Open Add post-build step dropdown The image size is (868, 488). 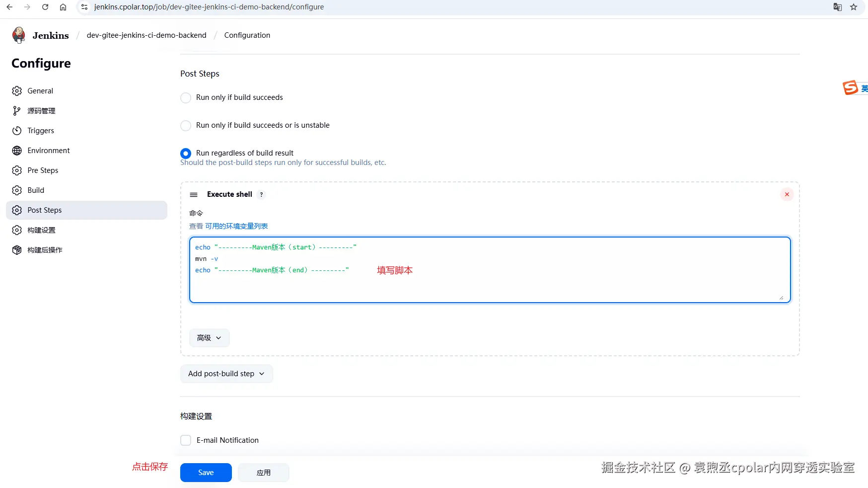point(226,374)
